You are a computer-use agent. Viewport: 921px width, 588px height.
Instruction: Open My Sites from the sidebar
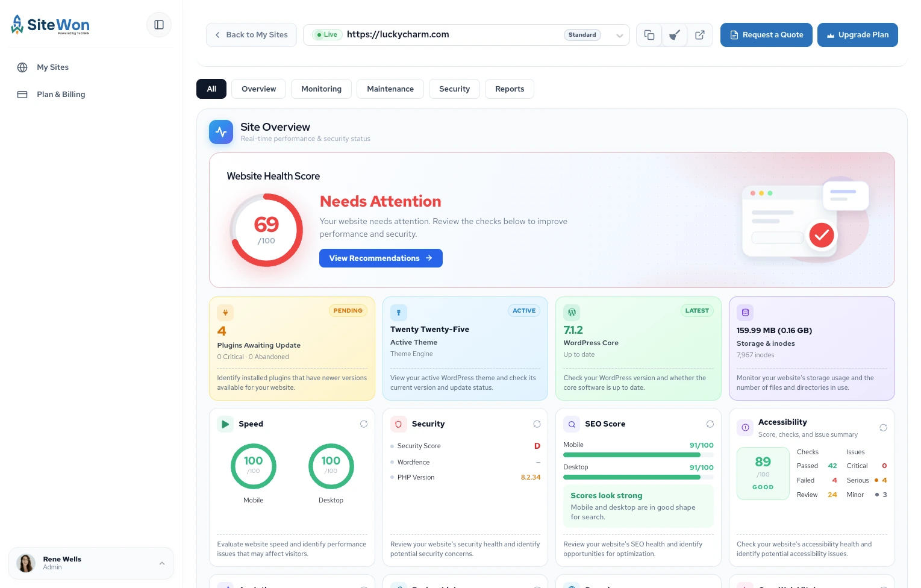(52, 67)
